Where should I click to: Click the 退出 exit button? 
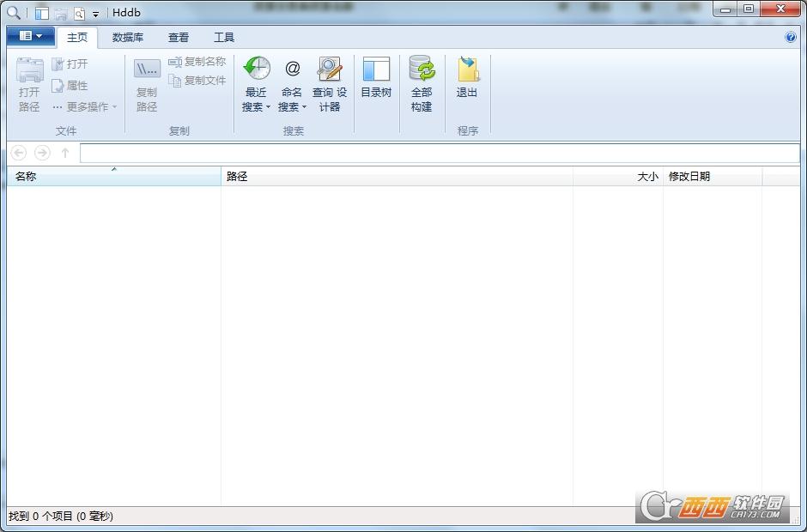tap(467, 77)
